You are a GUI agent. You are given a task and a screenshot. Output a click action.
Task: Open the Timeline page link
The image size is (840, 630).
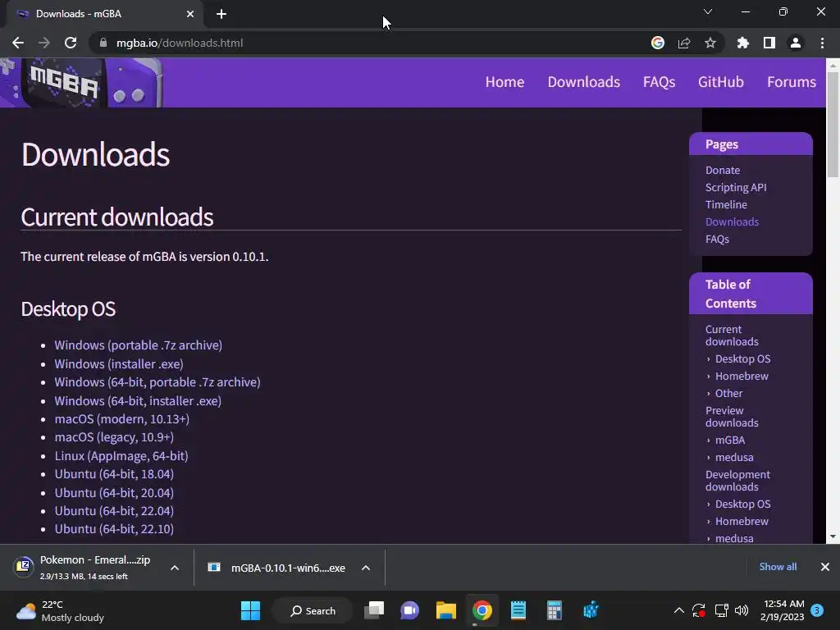click(x=726, y=204)
